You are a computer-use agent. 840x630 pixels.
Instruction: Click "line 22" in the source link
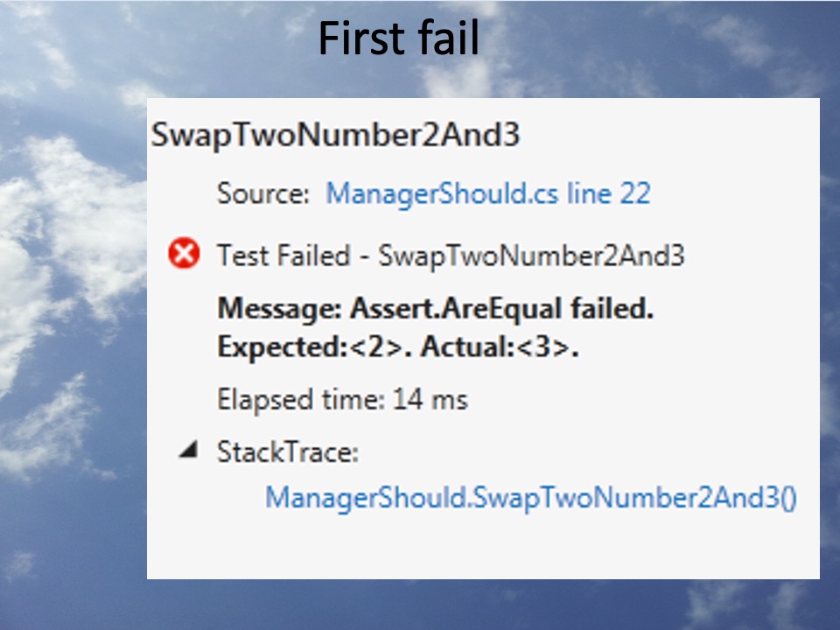pos(609,193)
